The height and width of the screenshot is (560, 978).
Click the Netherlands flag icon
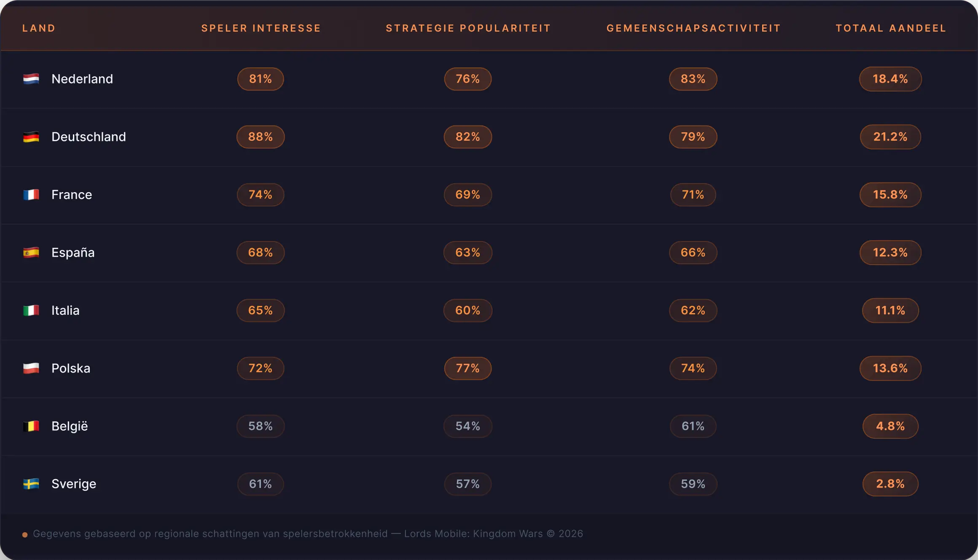(x=31, y=79)
